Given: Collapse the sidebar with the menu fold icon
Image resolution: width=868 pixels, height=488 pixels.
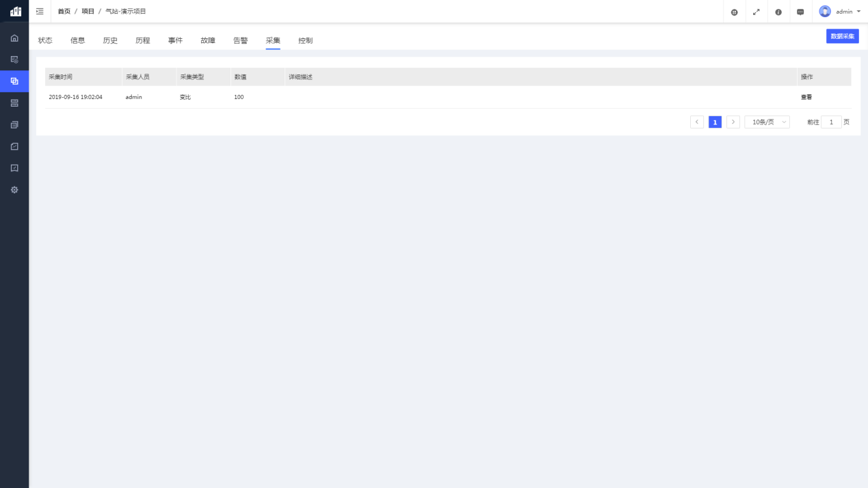Looking at the screenshot, I should (x=40, y=12).
